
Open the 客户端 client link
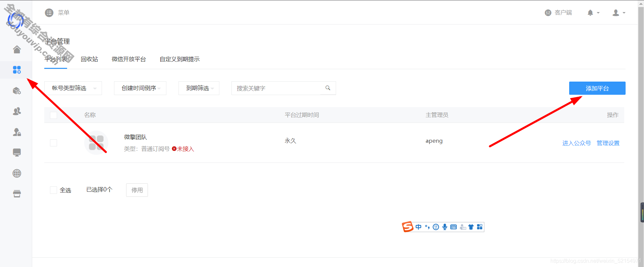point(558,13)
